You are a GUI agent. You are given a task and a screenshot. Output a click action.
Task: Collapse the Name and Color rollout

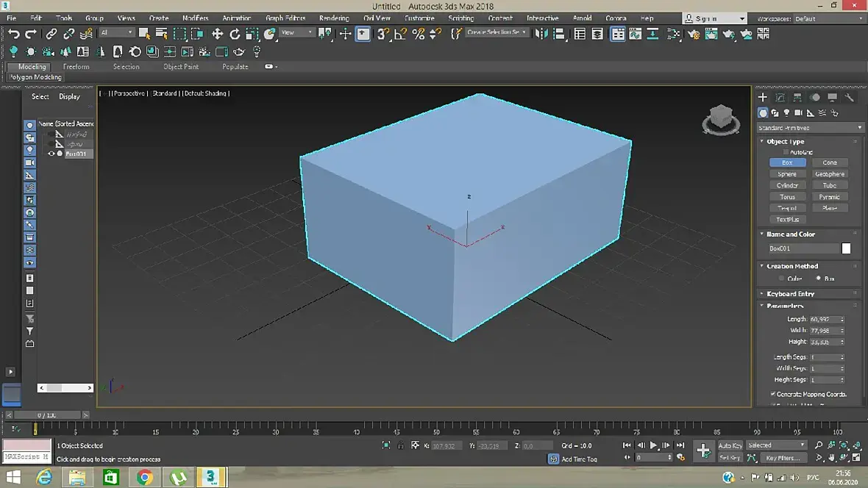tap(762, 234)
